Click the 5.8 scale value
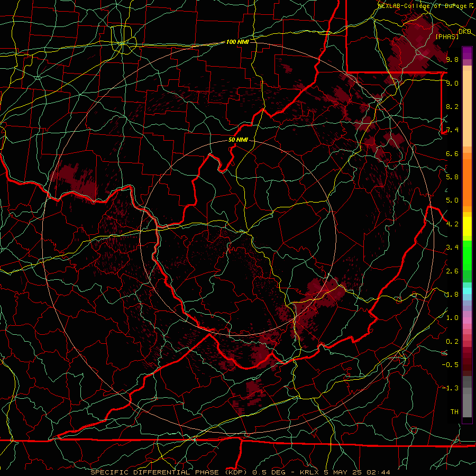The image size is (476, 476). tap(452, 177)
